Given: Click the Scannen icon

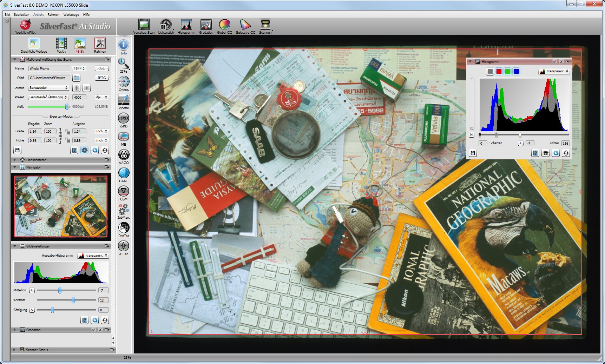Looking at the screenshot, I should tap(265, 25).
